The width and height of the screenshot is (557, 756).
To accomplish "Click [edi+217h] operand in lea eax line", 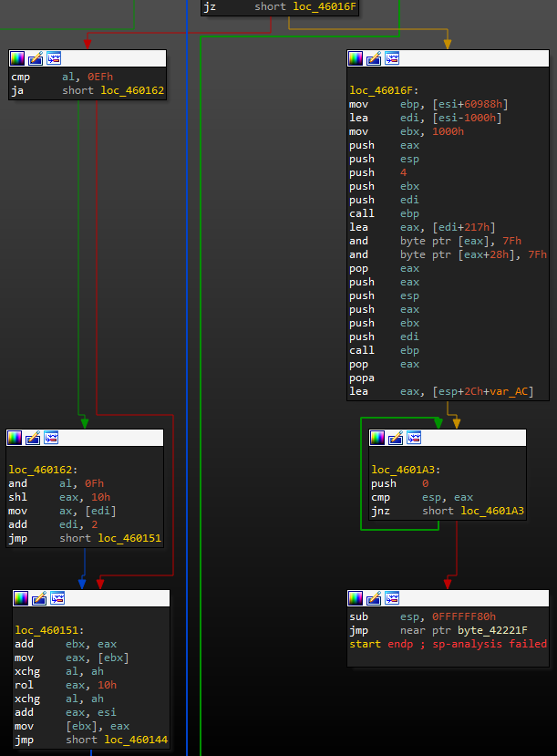I will click(x=463, y=228).
